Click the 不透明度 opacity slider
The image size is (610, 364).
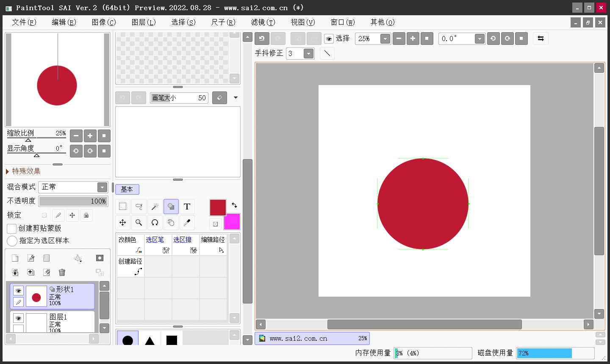[73, 201]
